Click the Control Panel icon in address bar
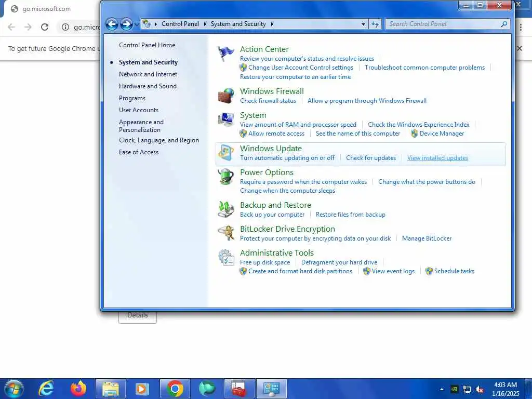 point(147,24)
